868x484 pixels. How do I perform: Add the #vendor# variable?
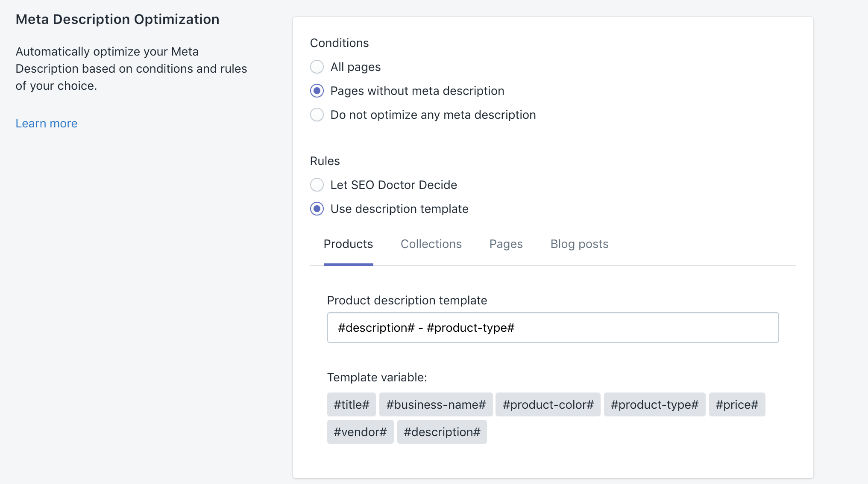(x=360, y=431)
